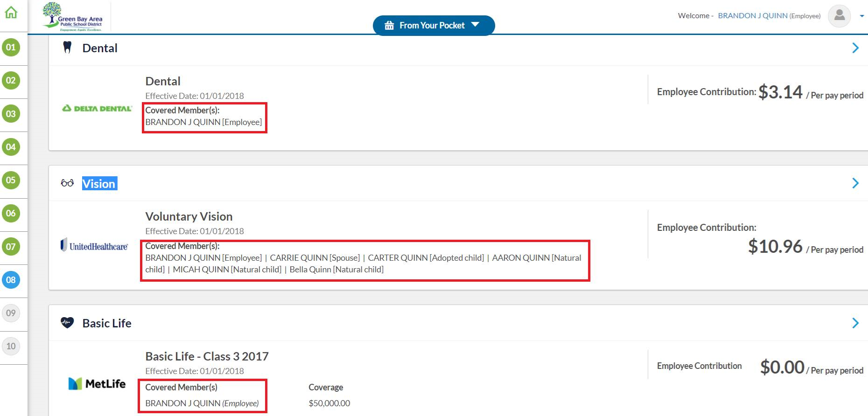868x416 pixels.
Task: Click the MetLife provider logo
Action: tap(97, 383)
